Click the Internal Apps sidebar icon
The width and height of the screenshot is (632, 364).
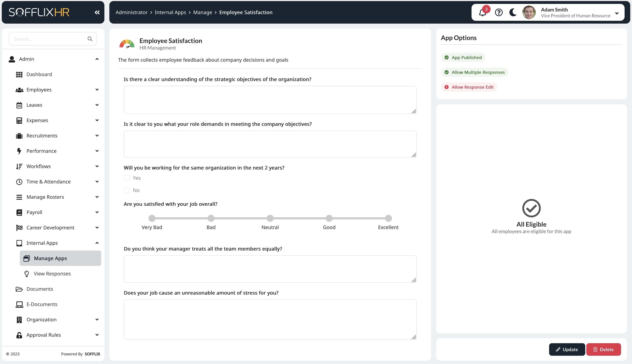(19, 243)
